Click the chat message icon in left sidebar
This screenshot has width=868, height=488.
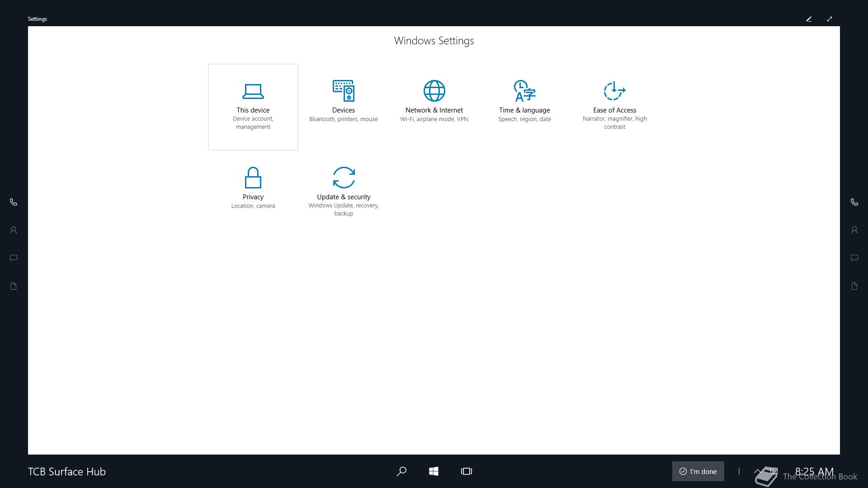[14, 258]
